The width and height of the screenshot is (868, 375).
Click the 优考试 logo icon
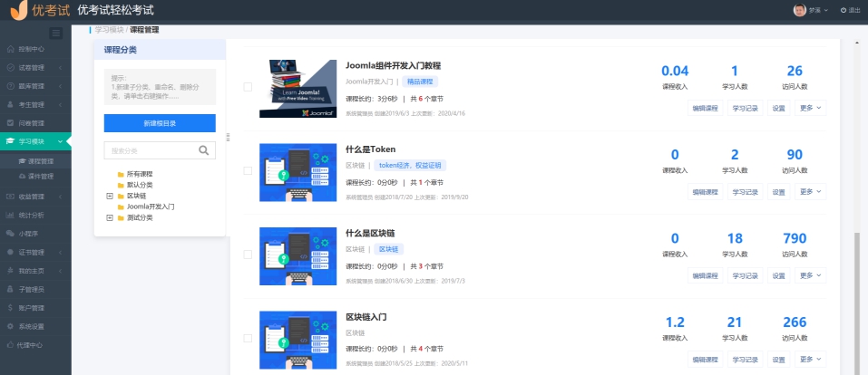point(18,9)
